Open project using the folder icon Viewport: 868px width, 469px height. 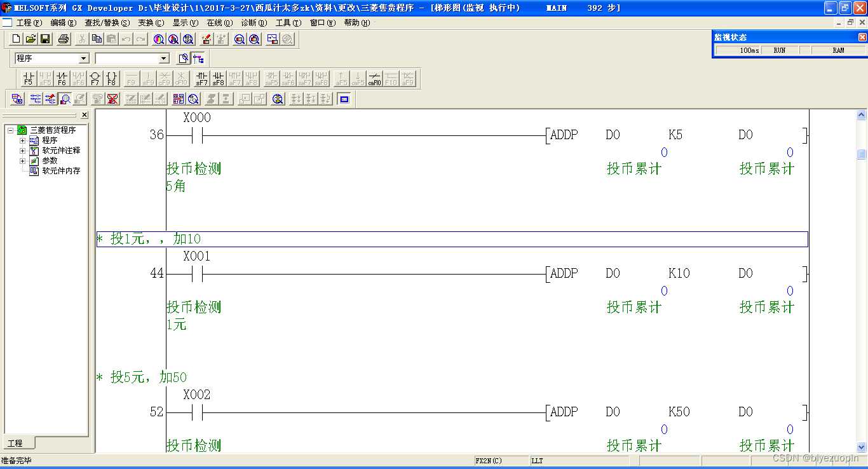tap(31, 39)
